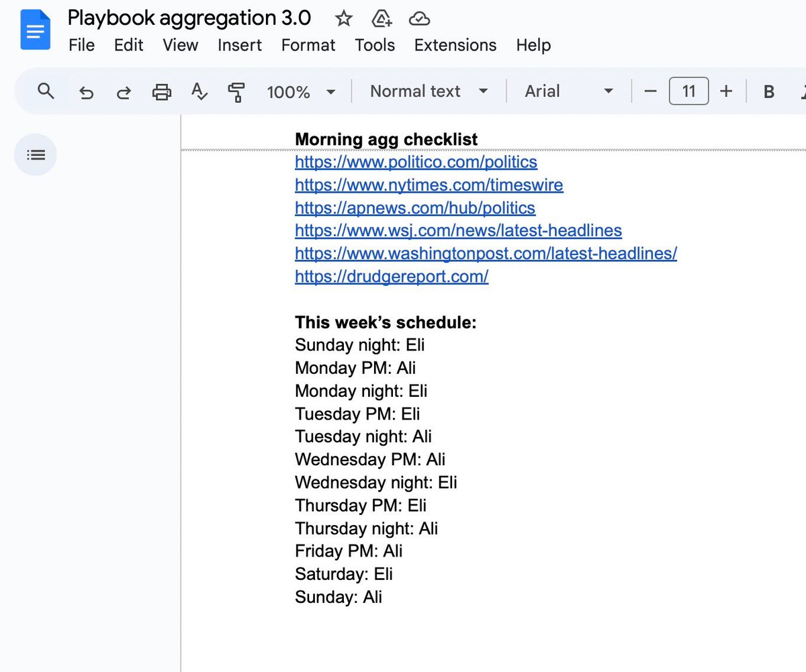Open the Format menu

tap(308, 45)
